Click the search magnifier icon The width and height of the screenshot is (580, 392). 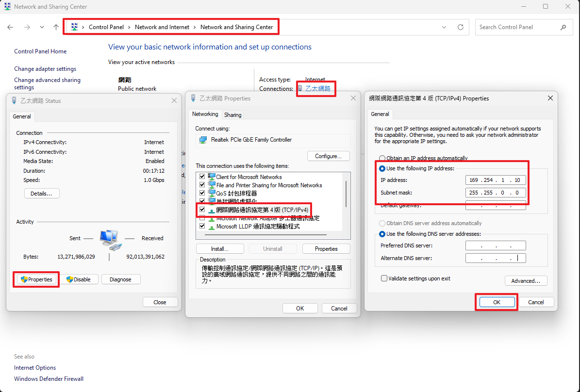pyautogui.click(x=563, y=27)
